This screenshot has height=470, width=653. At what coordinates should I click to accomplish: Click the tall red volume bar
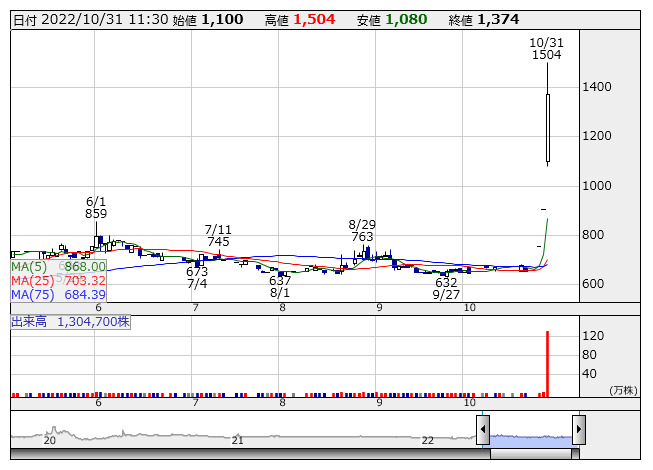click(x=547, y=364)
